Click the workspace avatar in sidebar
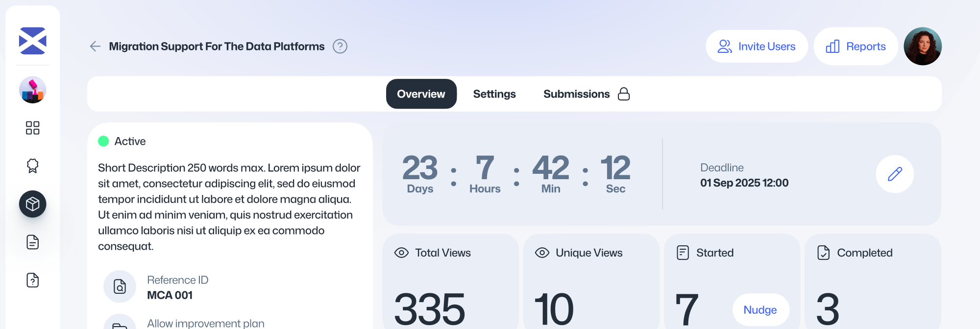Viewport: 980px width, 329px height. point(32,90)
